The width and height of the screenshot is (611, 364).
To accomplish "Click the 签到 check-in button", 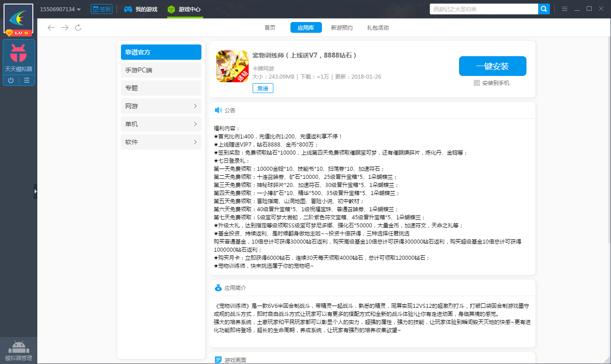I will tap(102, 9).
